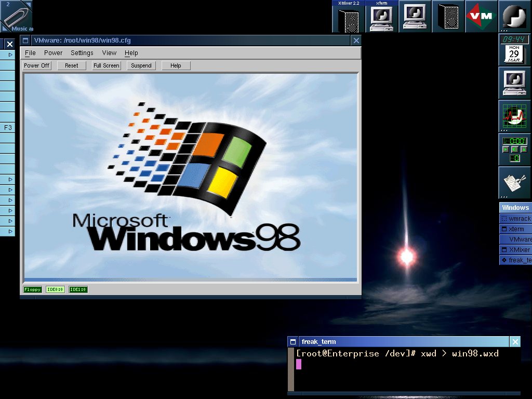532x399 pixels.
Task: Select freak_te entry in the Windows list
Action: pyautogui.click(x=516, y=260)
